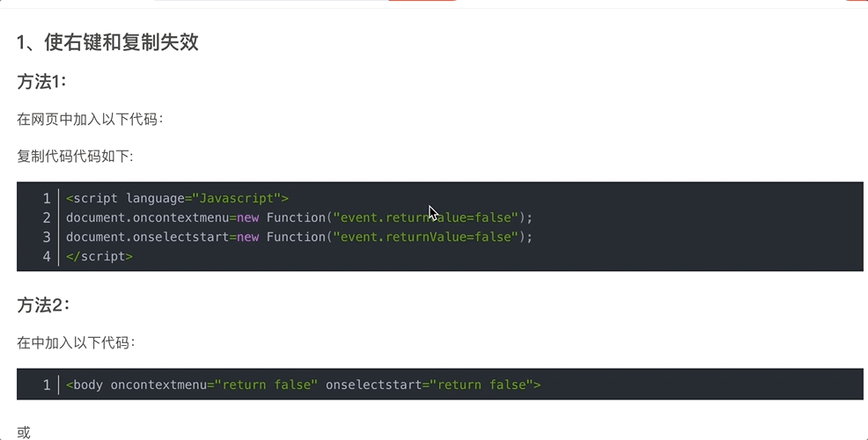Click the purple "new" keyword on line 2

[248, 217]
